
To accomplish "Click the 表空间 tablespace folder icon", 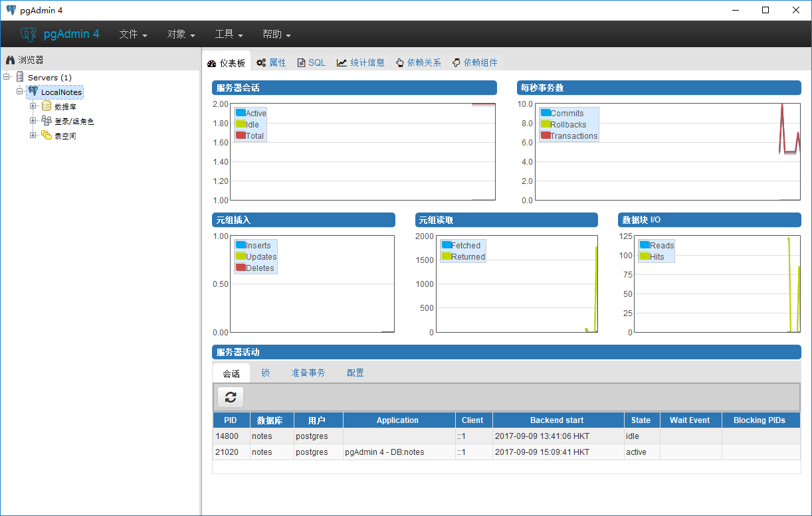I will (x=47, y=135).
